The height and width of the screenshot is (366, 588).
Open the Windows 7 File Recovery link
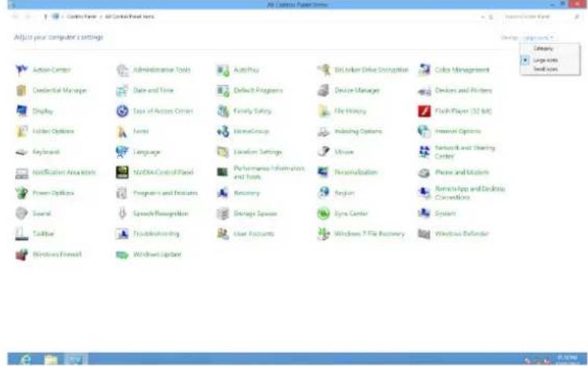pos(369,234)
